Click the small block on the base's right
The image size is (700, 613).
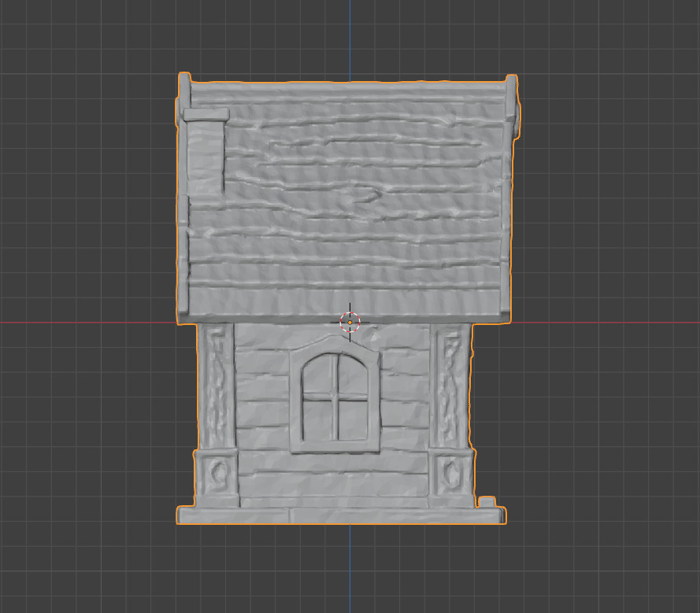487,502
